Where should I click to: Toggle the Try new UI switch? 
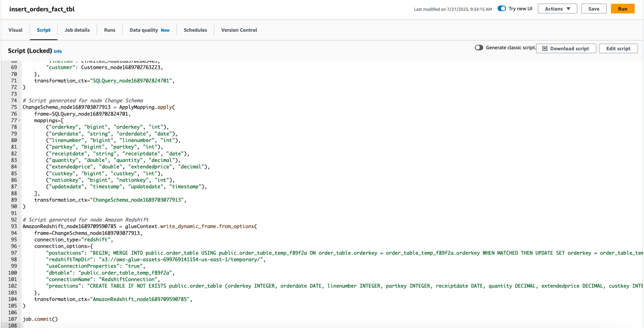502,9
